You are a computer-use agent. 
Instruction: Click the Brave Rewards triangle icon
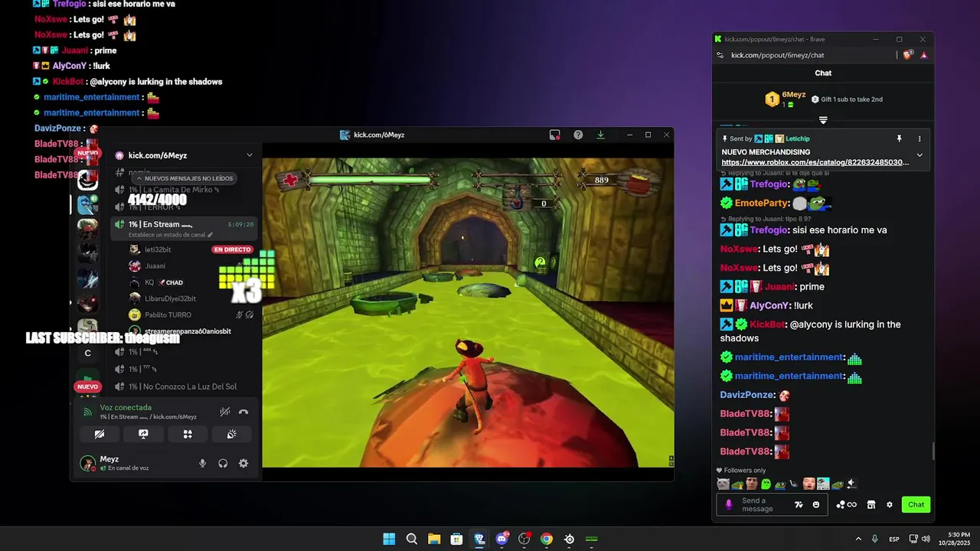click(x=923, y=55)
